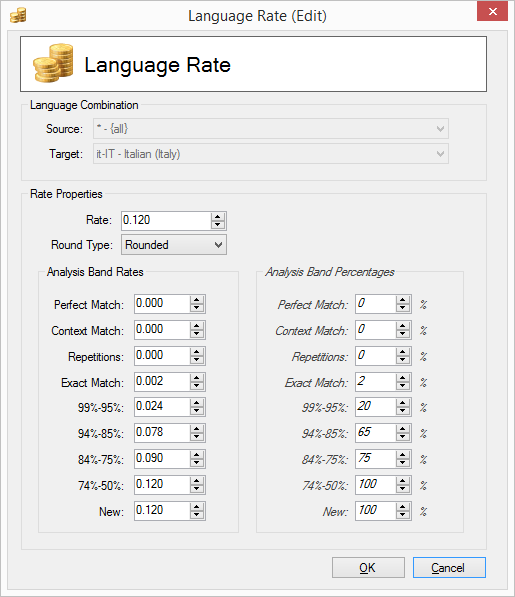Increase the Rate value with up arrow
Image resolution: width=515 pixels, height=597 pixels.
point(218,217)
